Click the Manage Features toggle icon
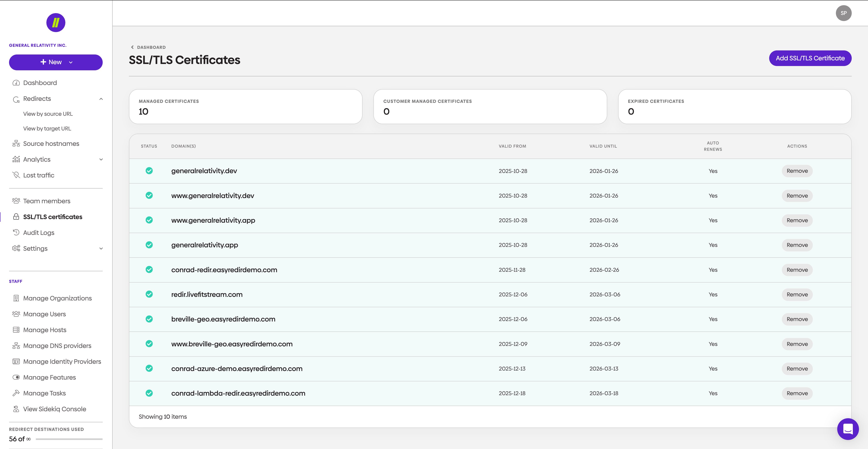Image resolution: width=868 pixels, height=449 pixels. [x=16, y=377]
